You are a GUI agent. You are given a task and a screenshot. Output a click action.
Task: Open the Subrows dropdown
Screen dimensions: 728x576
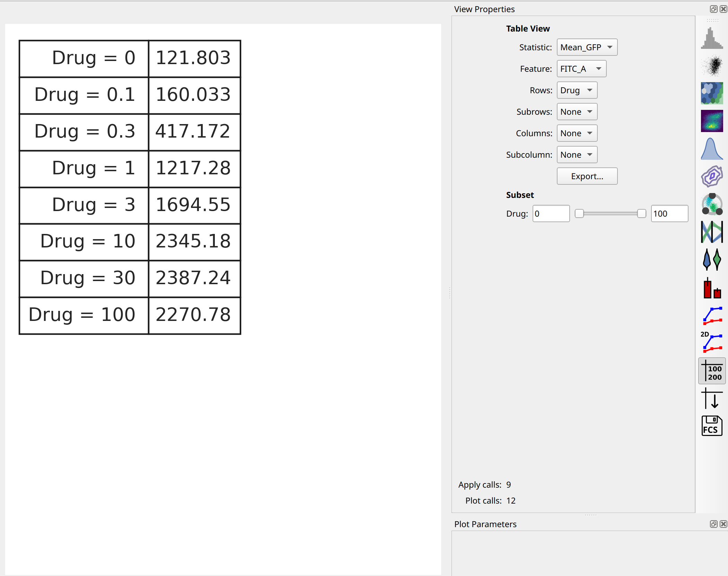[x=577, y=112]
